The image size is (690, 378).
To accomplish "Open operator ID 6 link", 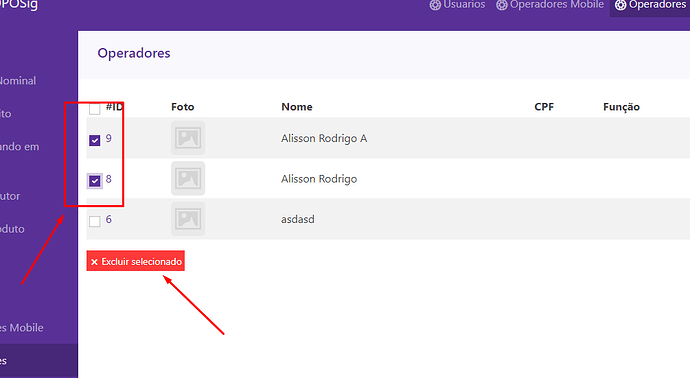I will 109,219.
